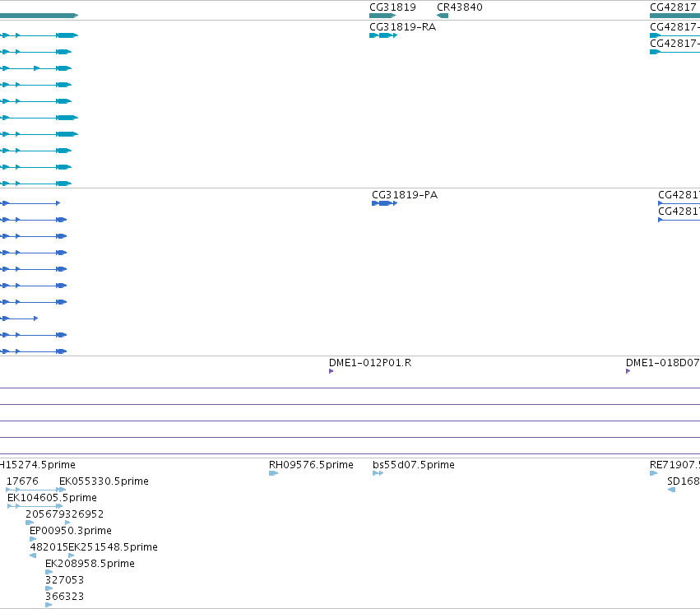Select the CG31819-RA transcript exon glyph

tap(383, 35)
